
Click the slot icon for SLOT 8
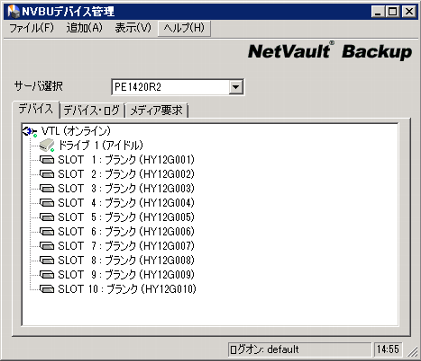[47, 260]
